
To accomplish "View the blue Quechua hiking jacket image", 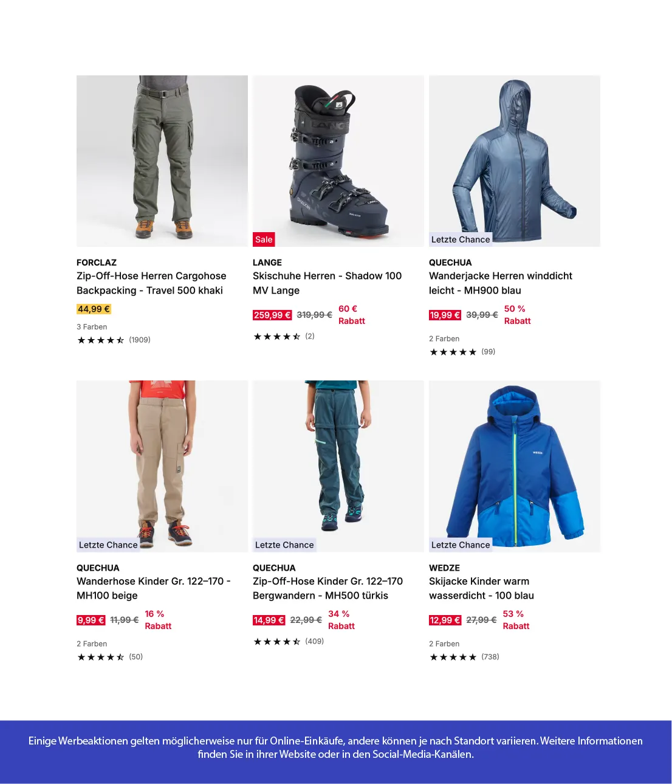I will point(515,161).
